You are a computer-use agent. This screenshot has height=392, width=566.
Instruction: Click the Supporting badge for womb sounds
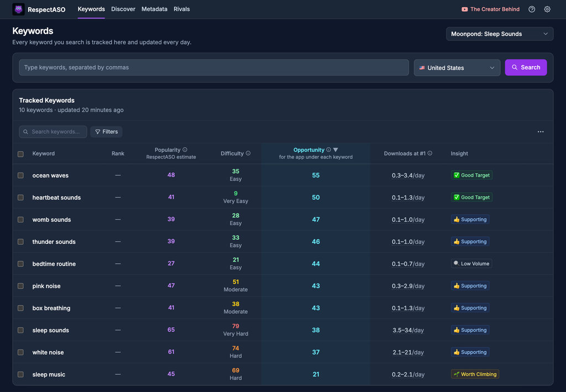pos(470,219)
